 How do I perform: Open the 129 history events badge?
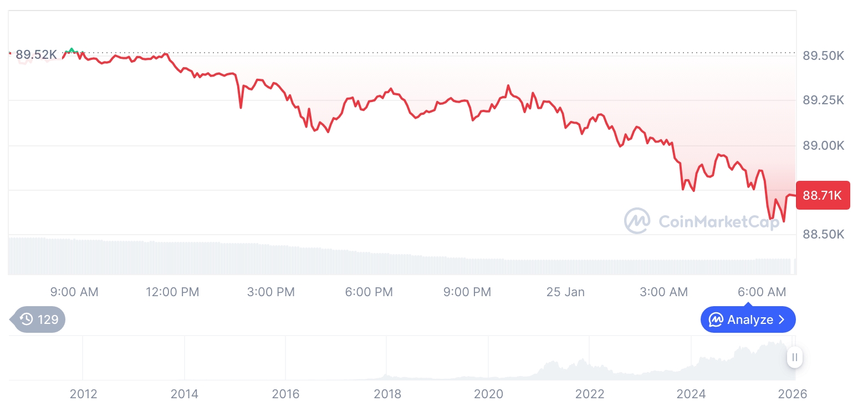pos(39,319)
